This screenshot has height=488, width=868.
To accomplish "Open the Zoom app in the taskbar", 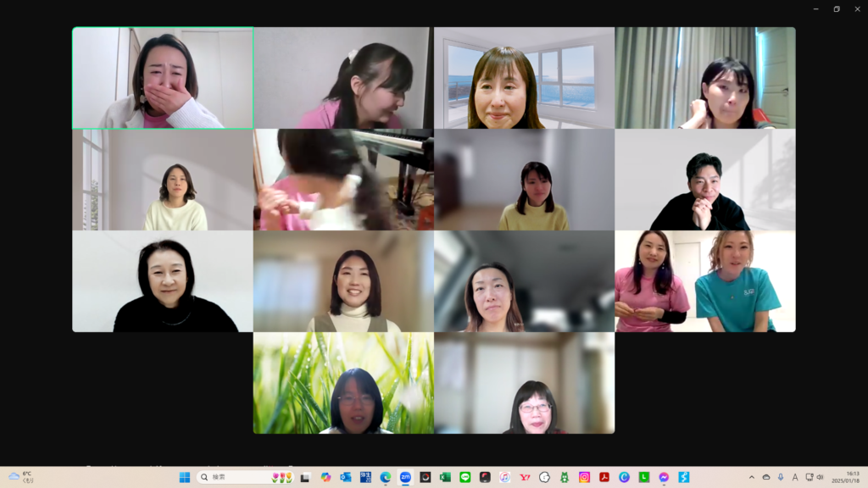I will coord(405,477).
